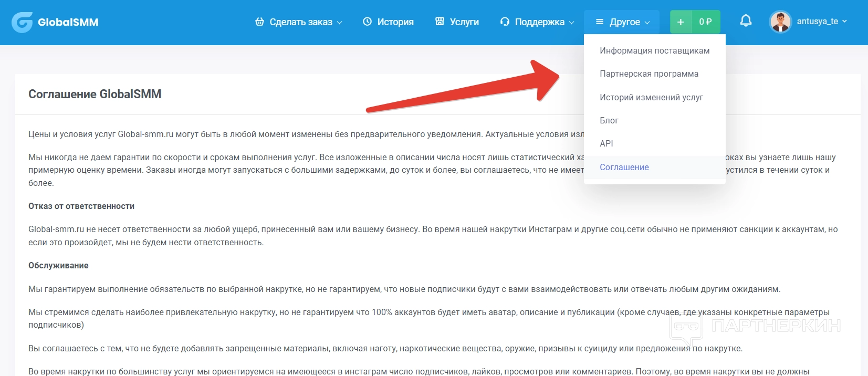The height and width of the screenshot is (376, 868).
Task: Expand the chevron next to Поддержка
Action: (571, 22)
